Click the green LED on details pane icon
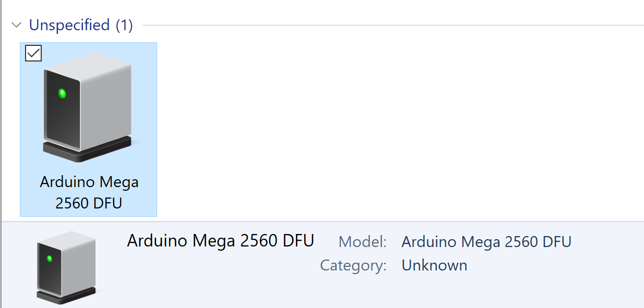Image resolution: width=644 pixels, height=308 pixels. point(50,258)
